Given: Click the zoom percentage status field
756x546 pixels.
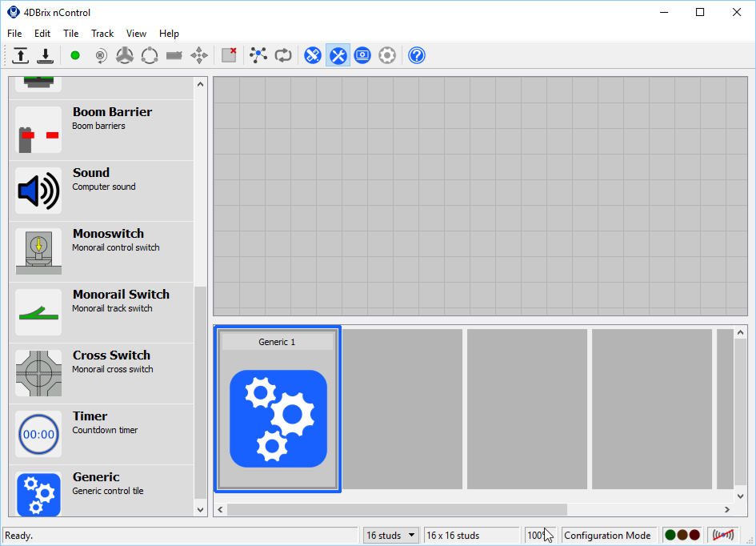Looking at the screenshot, I should point(540,535).
